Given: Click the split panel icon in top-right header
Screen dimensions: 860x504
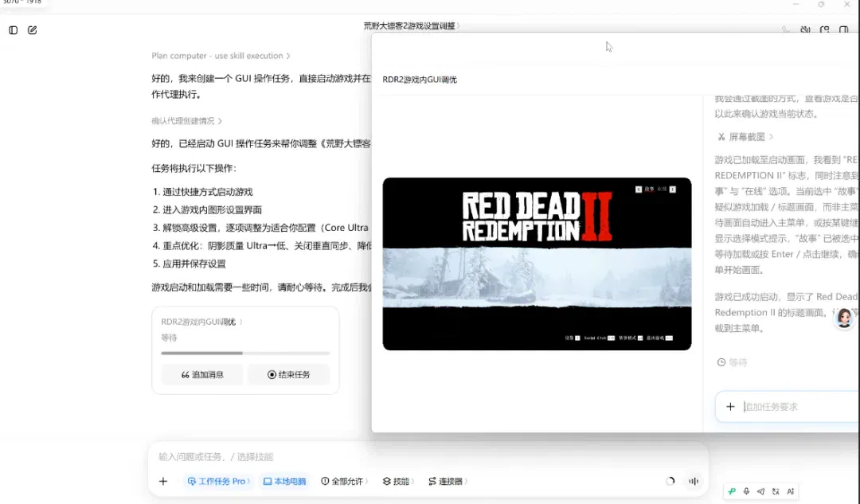Looking at the screenshot, I should pyautogui.click(x=843, y=29).
